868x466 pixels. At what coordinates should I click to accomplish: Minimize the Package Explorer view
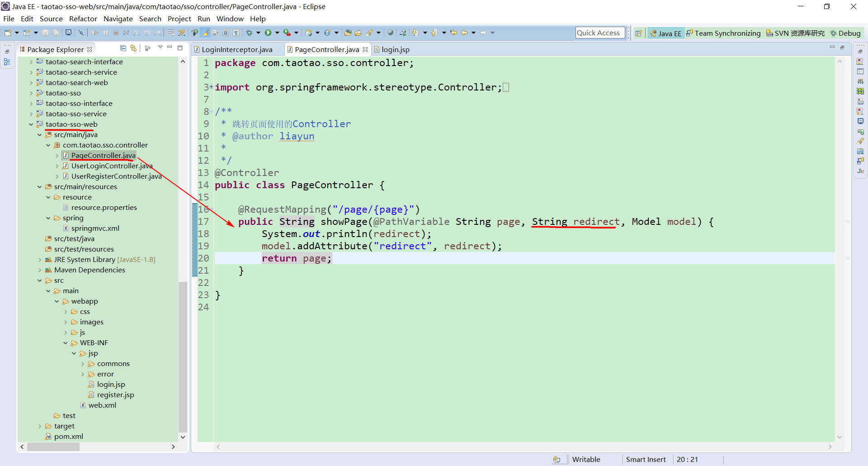pos(170,47)
